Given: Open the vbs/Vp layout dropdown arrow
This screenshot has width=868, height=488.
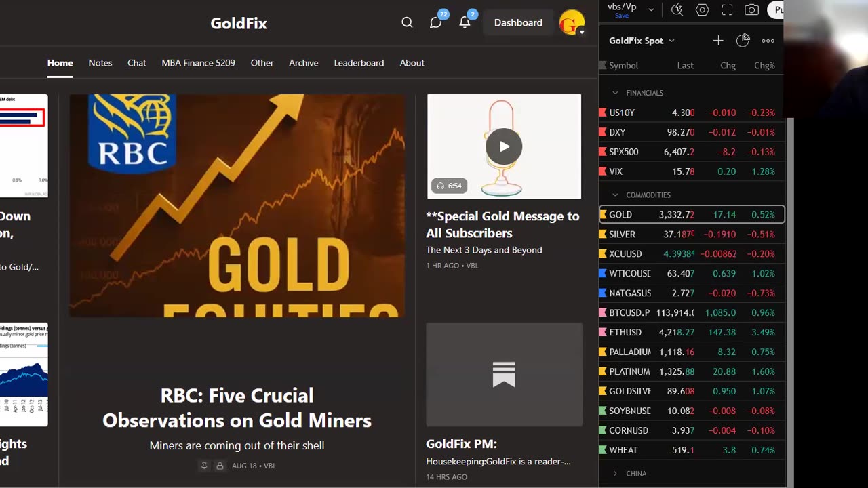Looking at the screenshot, I should coord(651,9).
